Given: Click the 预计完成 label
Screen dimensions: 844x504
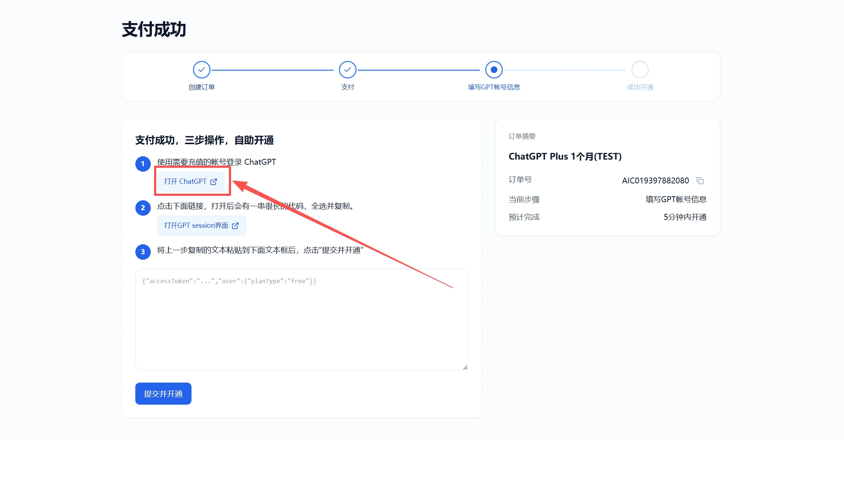Looking at the screenshot, I should coord(524,217).
